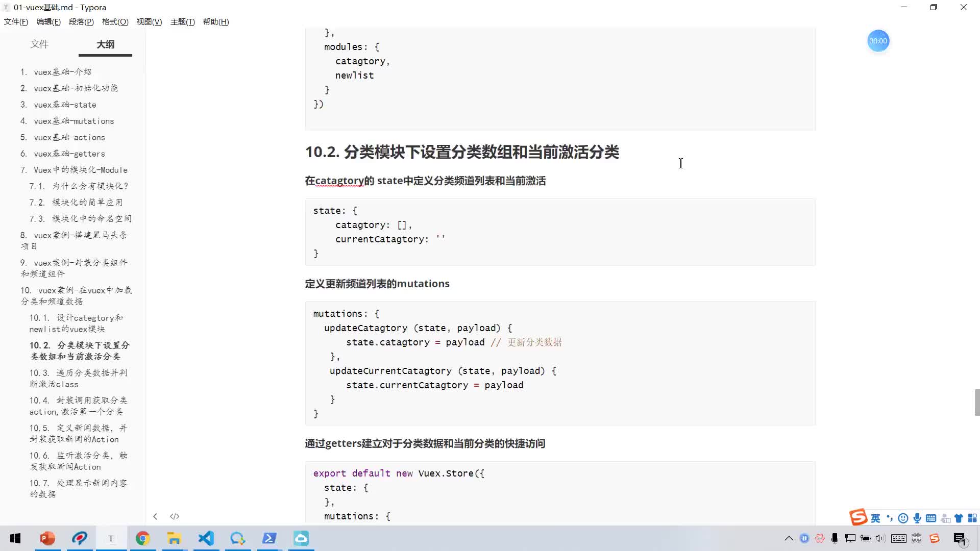
Task: Go to outline 10.5 定义新闻数据
Action: pos(79,434)
